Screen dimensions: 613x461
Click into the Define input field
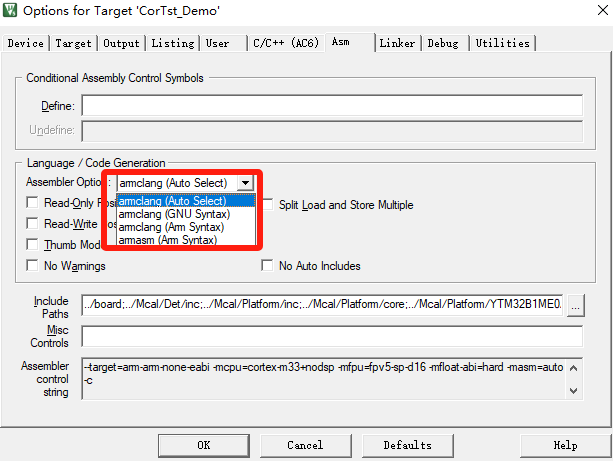pos(332,106)
